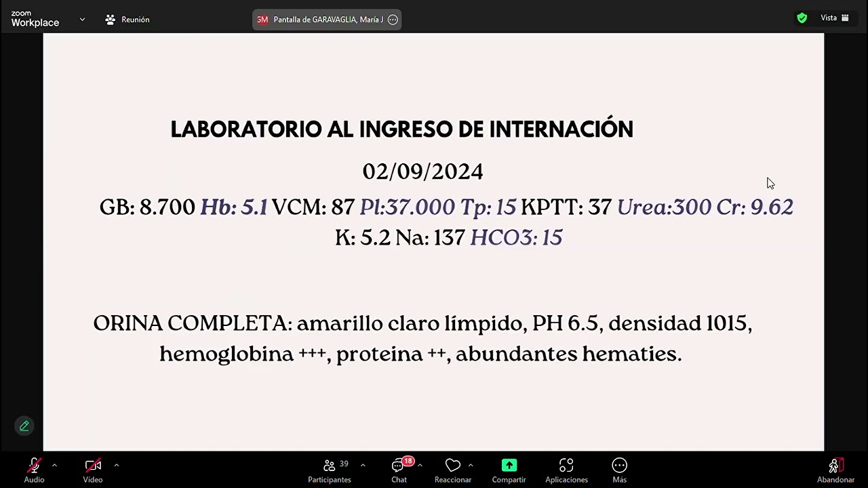
Task: Click the GB: 8.700 value
Action: [147, 207]
